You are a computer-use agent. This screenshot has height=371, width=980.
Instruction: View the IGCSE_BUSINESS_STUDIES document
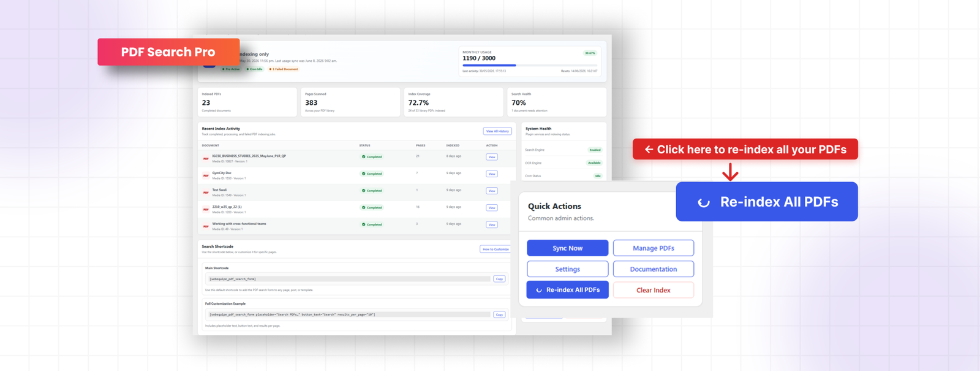[x=492, y=157]
